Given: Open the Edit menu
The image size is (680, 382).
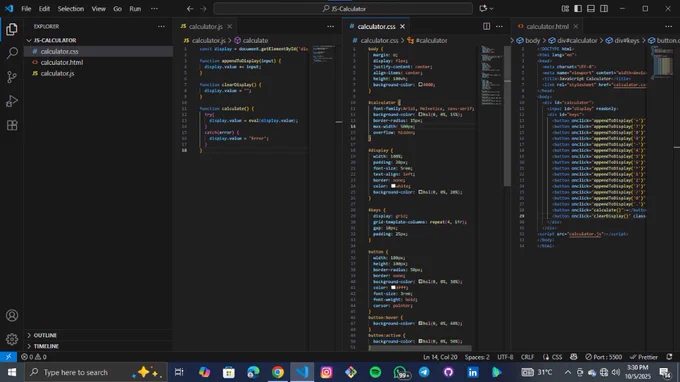Looking at the screenshot, I should [44, 9].
